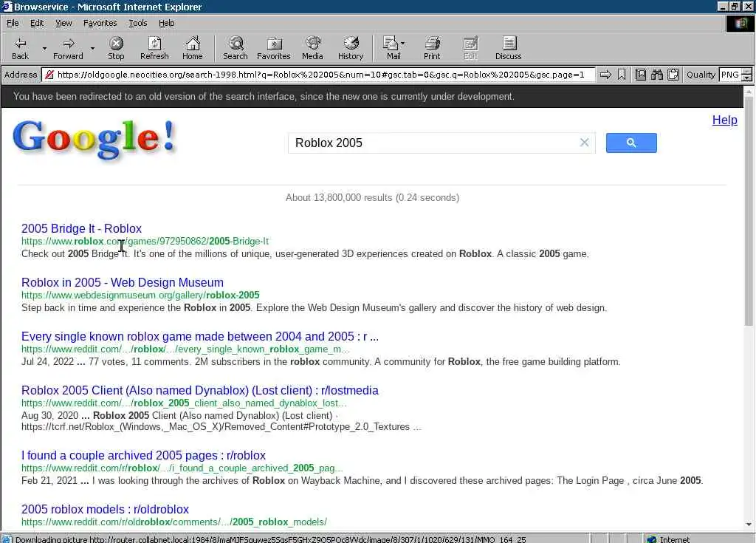Viewport: 756px width, 543px height.
Task: Click the greyed-out Edit toolbar button
Action: pyautogui.click(x=470, y=48)
